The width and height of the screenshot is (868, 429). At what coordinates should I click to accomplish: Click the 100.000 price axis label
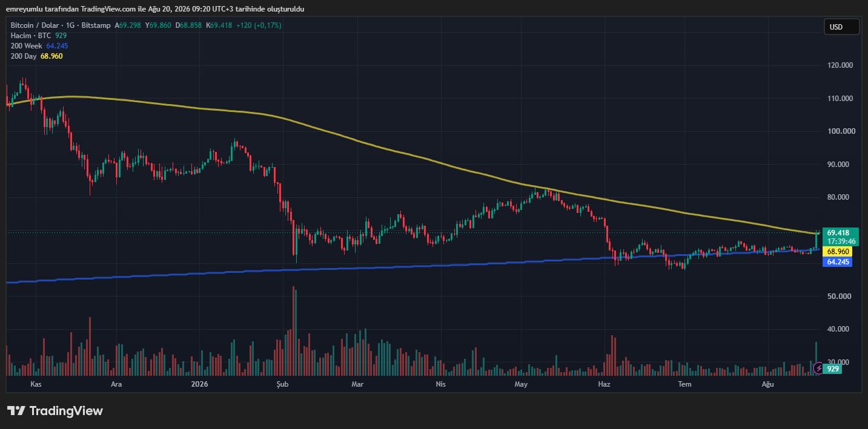tap(840, 131)
